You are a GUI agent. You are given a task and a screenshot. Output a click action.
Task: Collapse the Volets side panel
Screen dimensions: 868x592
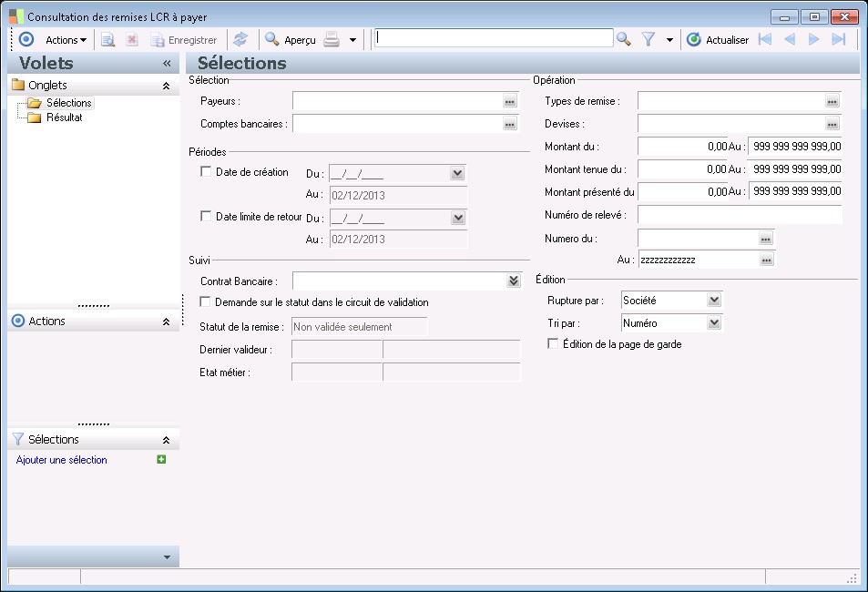pyautogui.click(x=167, y=64)
